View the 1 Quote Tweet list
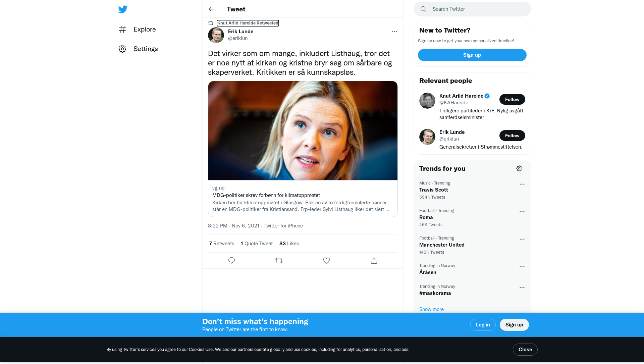This screenshot has height=364, width=644. pyautogui.click(x=257, y=244)
